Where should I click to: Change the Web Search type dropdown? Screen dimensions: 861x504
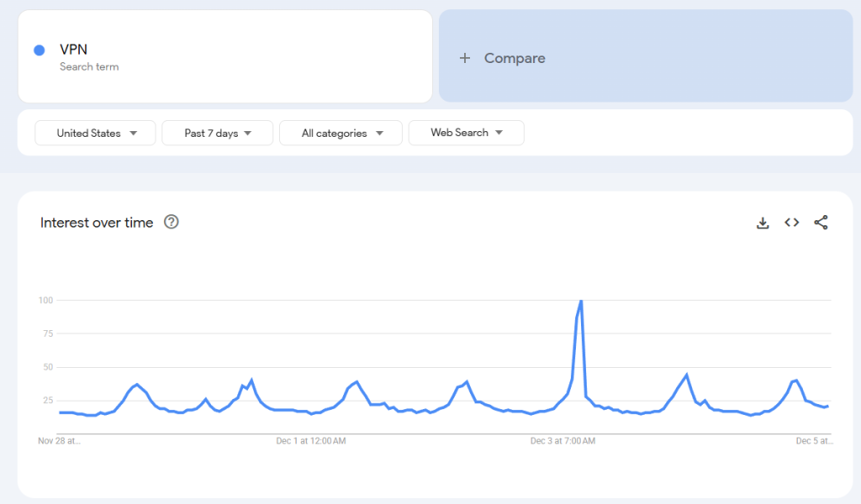[x=466, y=133]
